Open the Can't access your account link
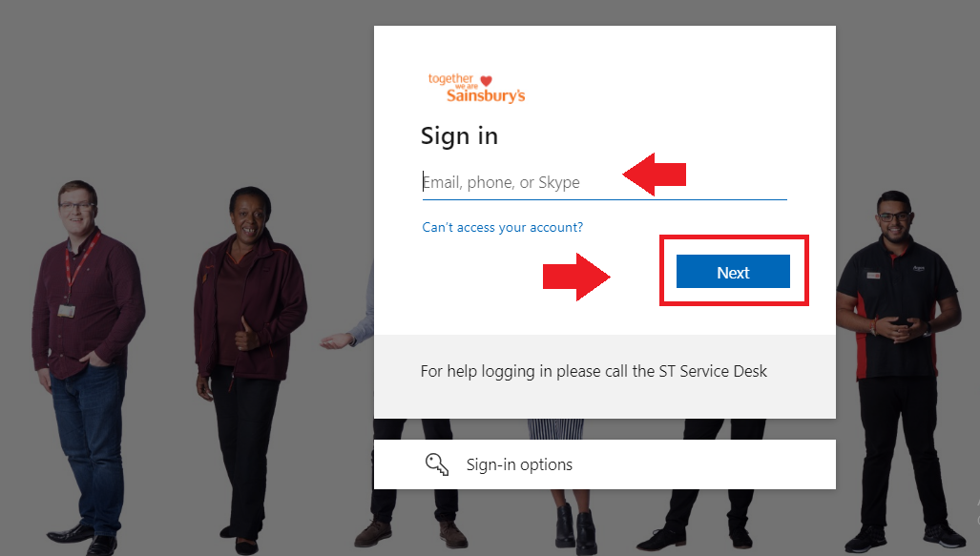The image size is (980, 556). click(503, 227)
